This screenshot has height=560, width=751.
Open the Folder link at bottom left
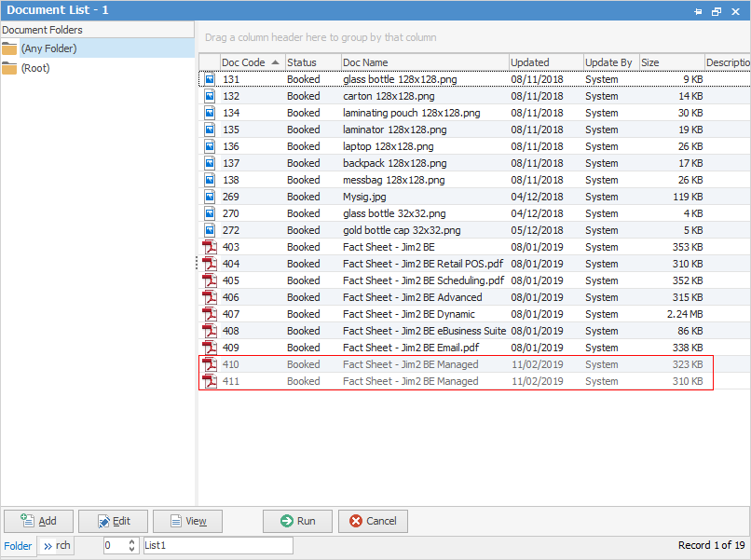(x=18, y=545)
